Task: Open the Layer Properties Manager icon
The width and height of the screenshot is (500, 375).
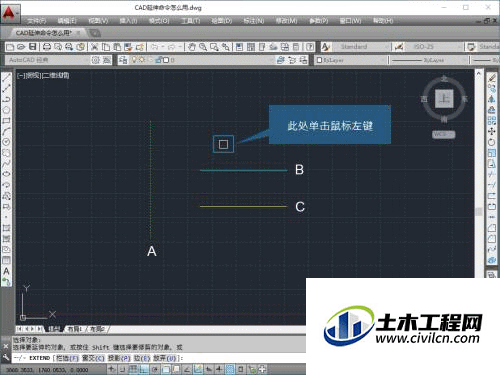Action: (123, 60)
